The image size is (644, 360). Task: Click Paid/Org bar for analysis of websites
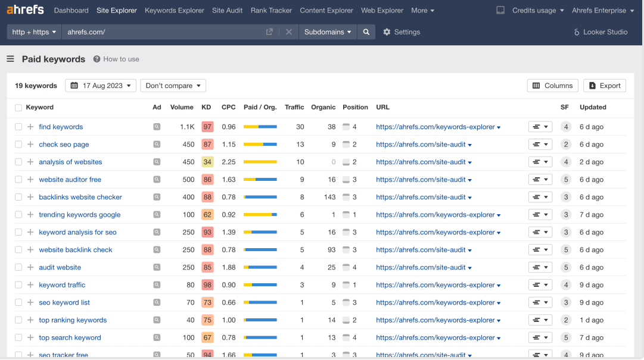coord(260,162)
